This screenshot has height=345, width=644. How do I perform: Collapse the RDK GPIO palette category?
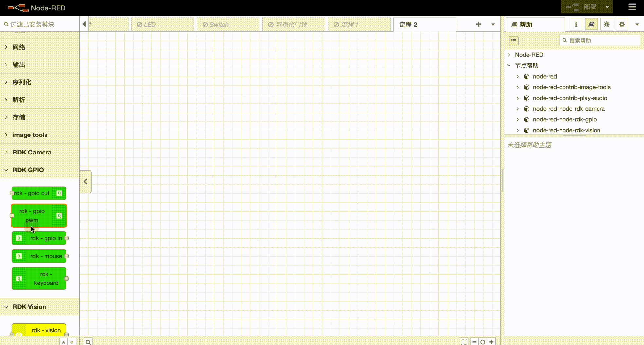39,170
